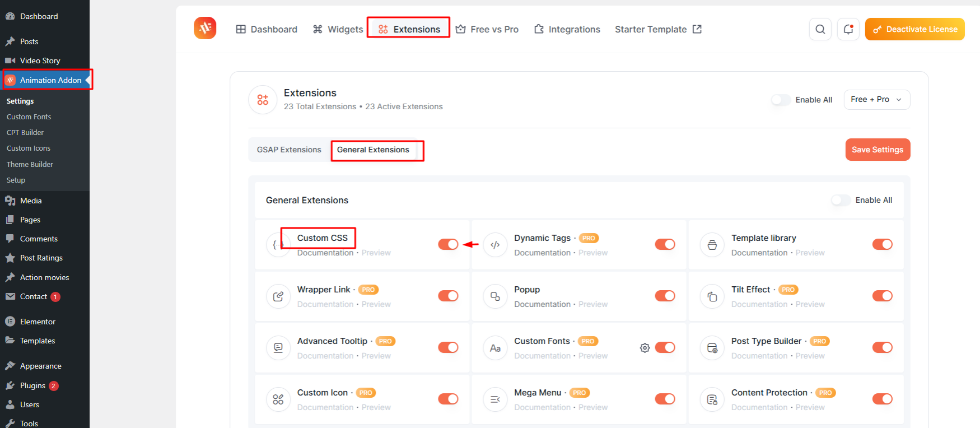This screenshot has width=980, height=428.
Task: Click the Content Protection icon
Action: tap(712, 399)
